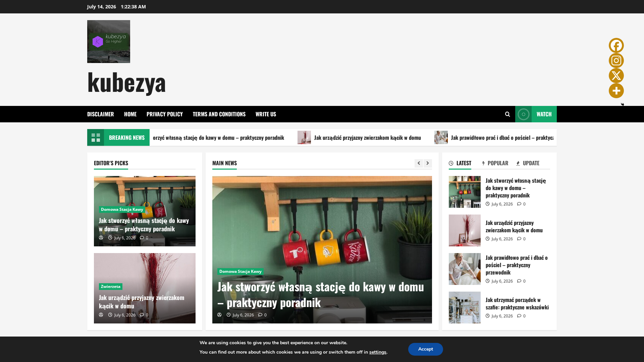Click the breaking news grid icon

tap(96, 137)
